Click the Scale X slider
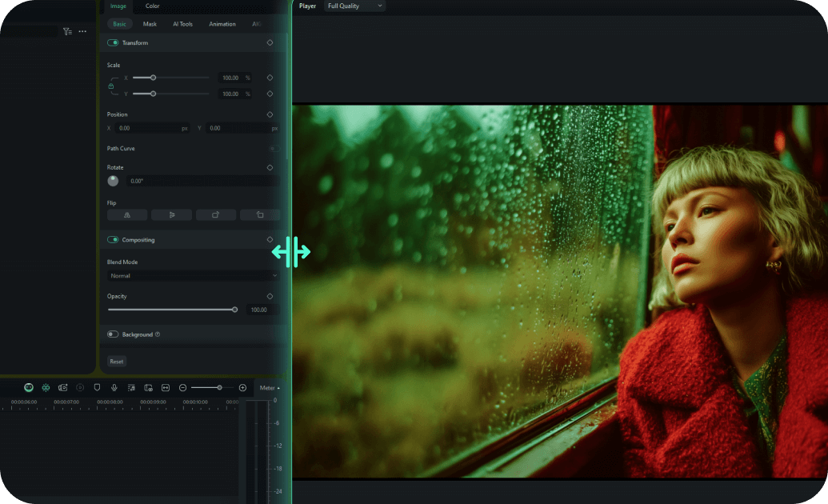Viewport: 828px width, 504px height. point(171,78)
